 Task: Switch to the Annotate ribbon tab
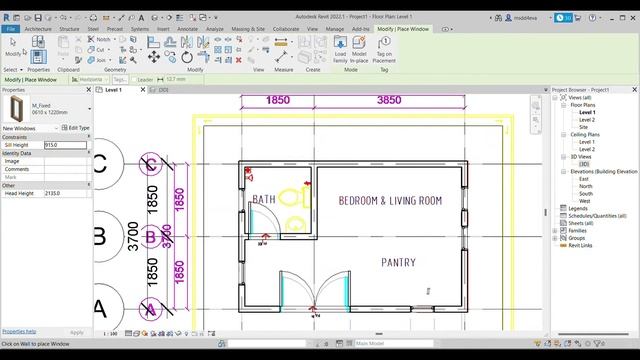pyautogui.click(x=187, y=29)
